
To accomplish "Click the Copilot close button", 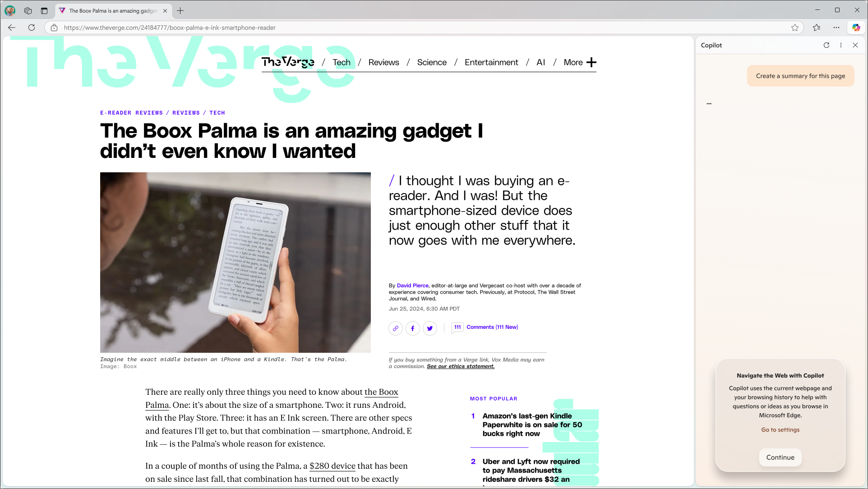I will click(855, 45).
